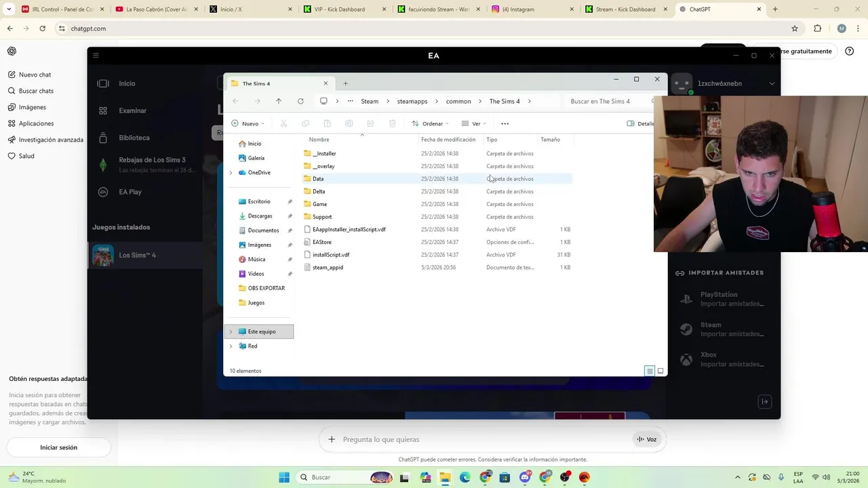Expand the Red tree node
The image size is (868, 488).
point(231,346)
